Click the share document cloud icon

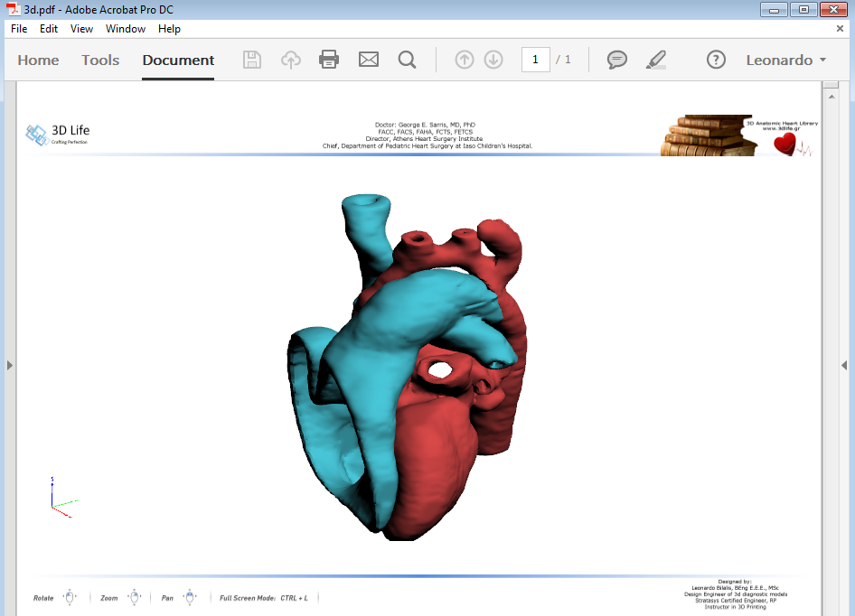click(290, 59)
